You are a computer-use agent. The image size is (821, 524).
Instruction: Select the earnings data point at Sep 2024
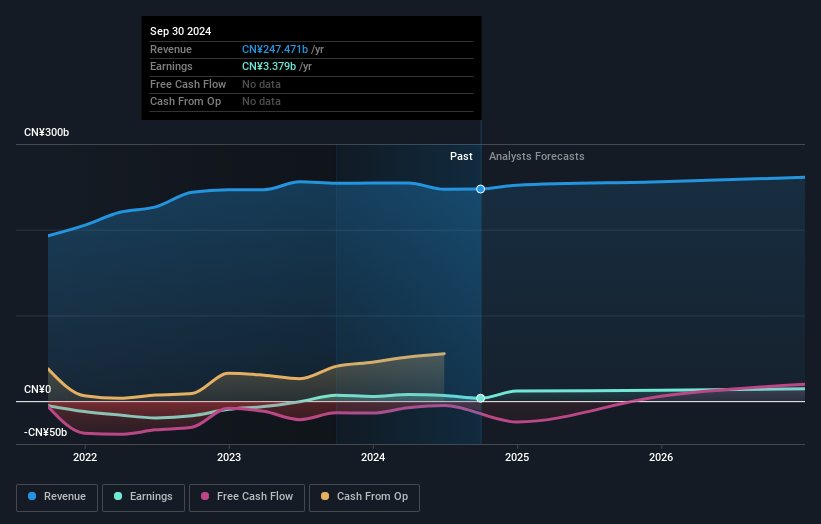[480, 398]
